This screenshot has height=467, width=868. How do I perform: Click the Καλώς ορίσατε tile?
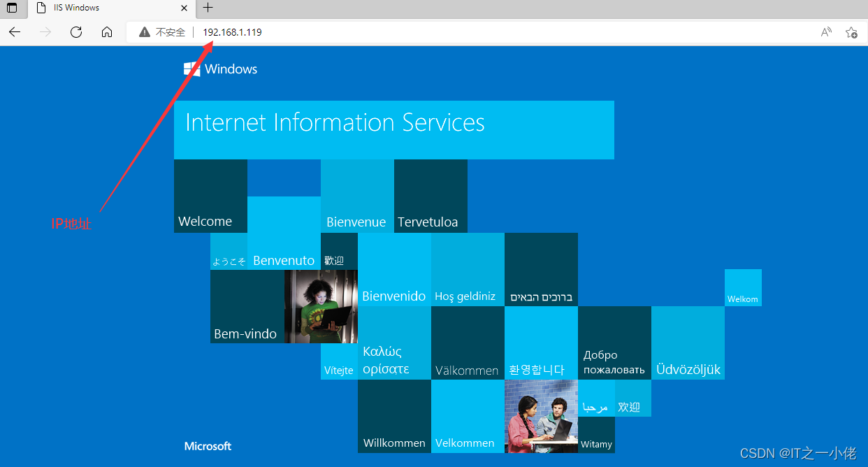394,343
